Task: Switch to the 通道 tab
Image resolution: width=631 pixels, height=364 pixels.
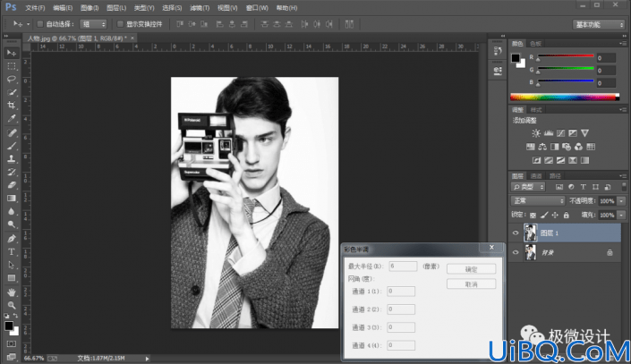Action: [x=536, y=176]
